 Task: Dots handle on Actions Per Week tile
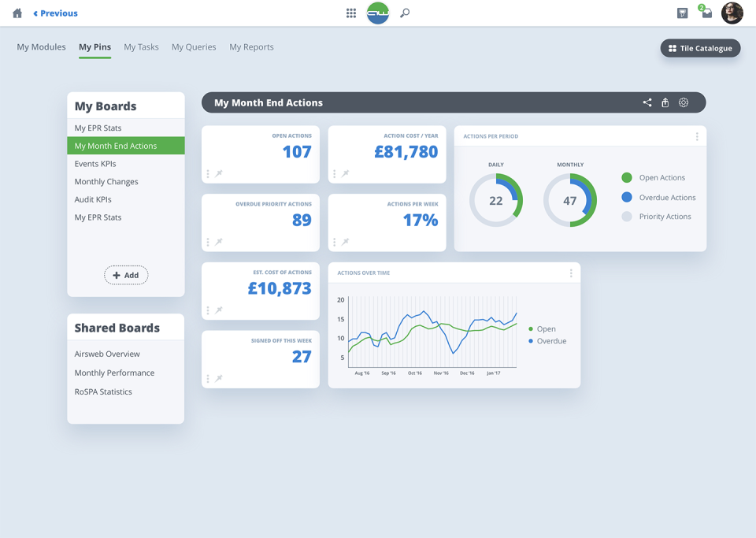[x=334, y=242]
